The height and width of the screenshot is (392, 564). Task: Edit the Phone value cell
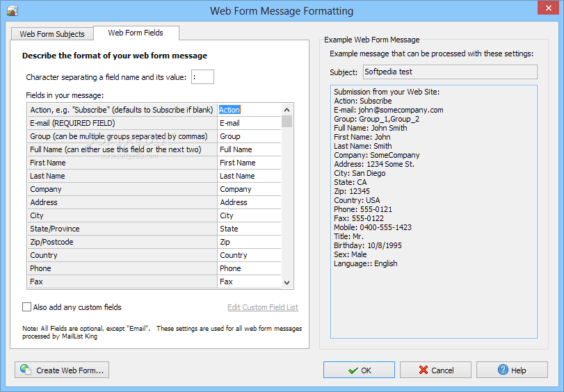point(249,268)
